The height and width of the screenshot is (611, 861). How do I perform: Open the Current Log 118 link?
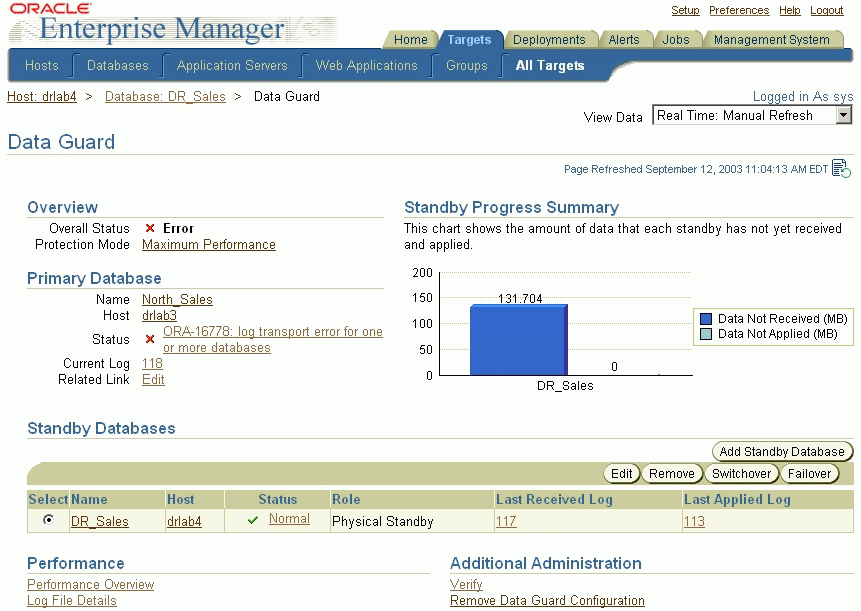152,363
